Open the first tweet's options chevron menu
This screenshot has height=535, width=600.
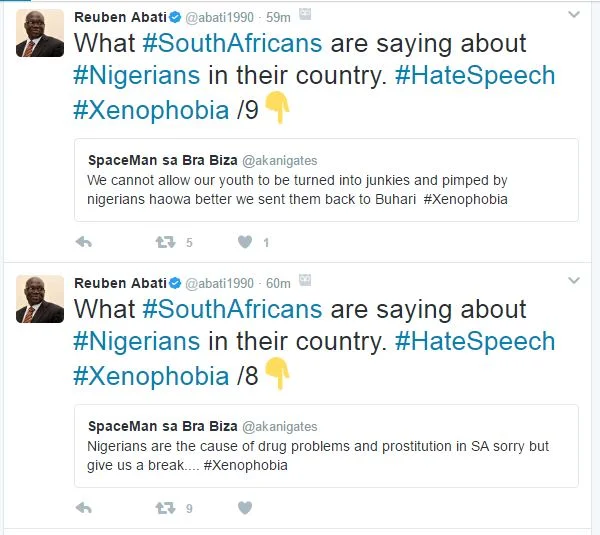click(573, 16)
